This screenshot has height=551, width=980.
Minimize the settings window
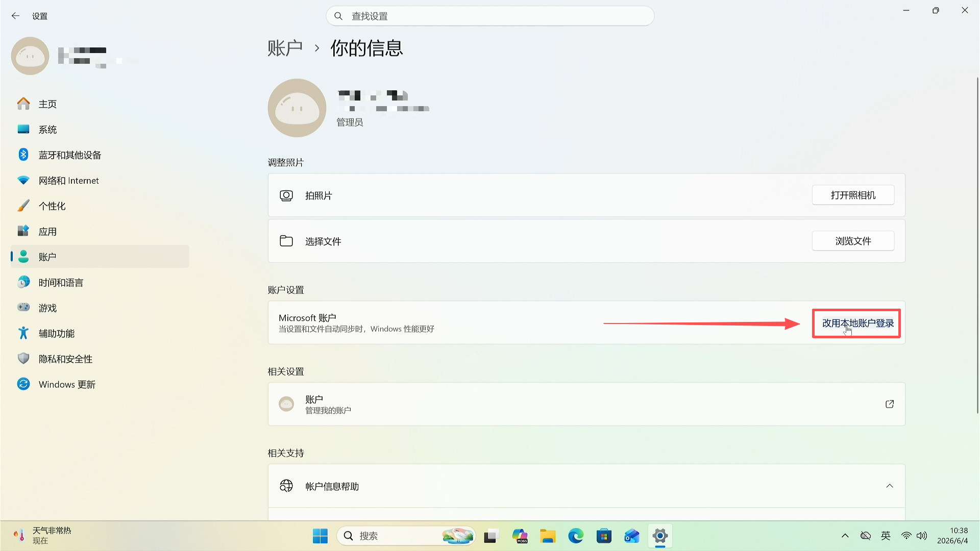(x=906, y=10)
